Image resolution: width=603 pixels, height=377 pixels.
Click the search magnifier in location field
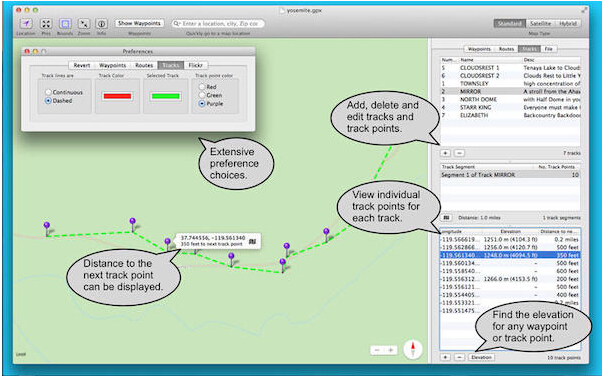click(176, 23)
